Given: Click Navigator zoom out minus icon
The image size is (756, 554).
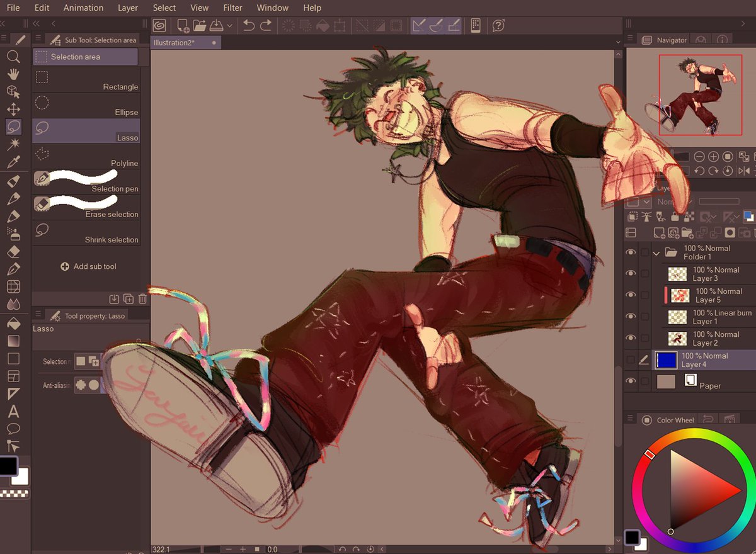Looking at the screenshot, I should (699, 156).
